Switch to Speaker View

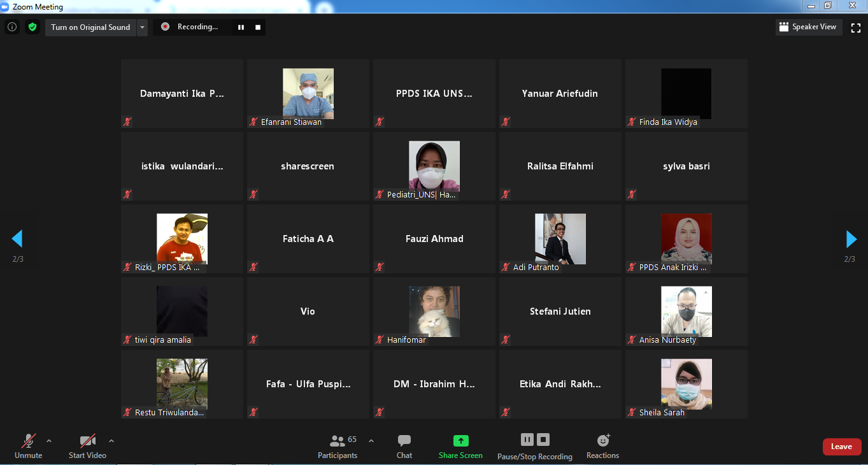click(808, 27)
